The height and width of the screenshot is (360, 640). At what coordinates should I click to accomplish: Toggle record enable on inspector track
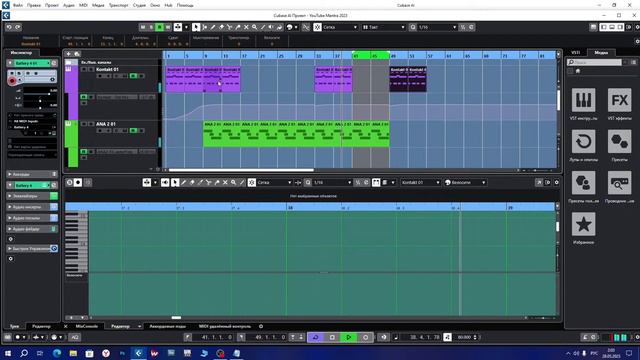(x=12, y=81)
